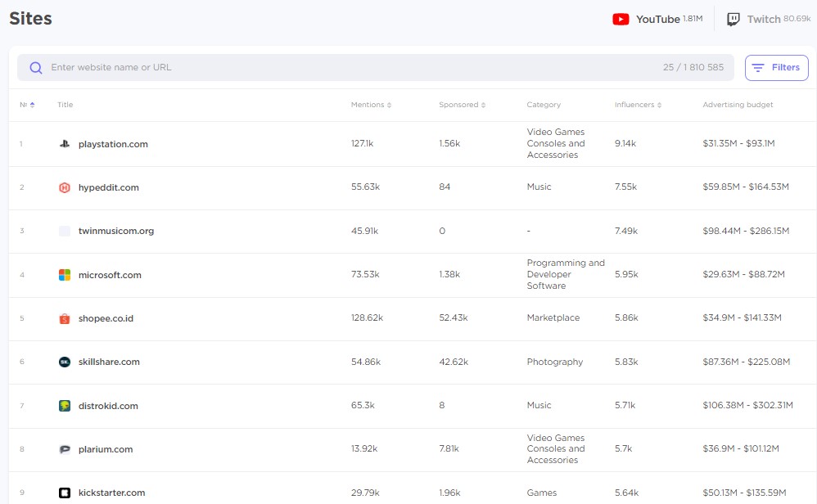This screenshot has width=817, height=504.
Task: Sort table by Mentions column arrows
Action: tap(389, 106)
